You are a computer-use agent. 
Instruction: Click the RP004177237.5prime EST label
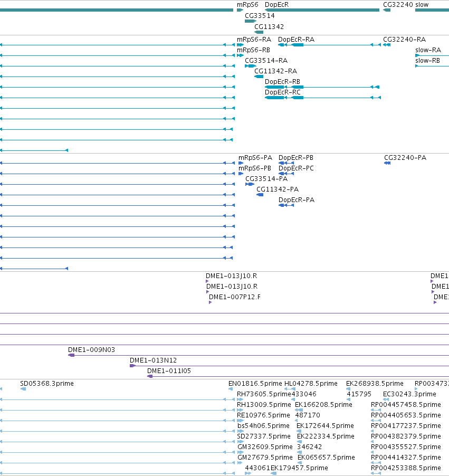click(406, 426)
